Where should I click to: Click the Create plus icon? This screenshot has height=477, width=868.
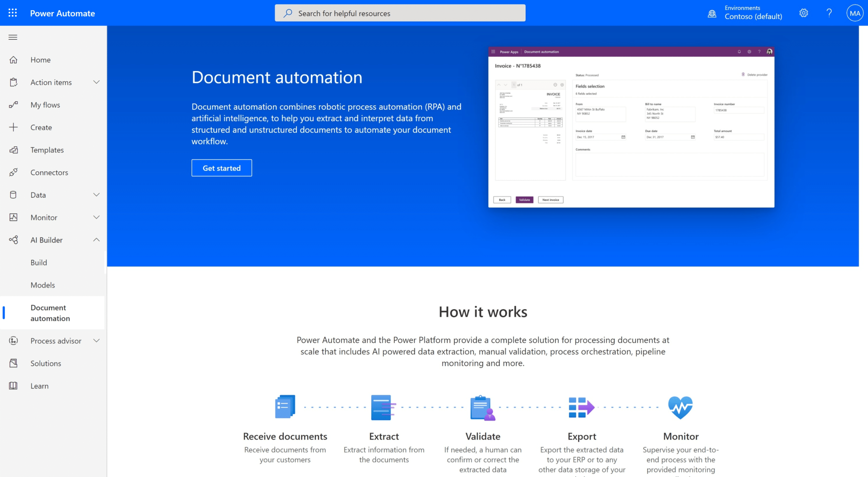(x=14, y=127)
